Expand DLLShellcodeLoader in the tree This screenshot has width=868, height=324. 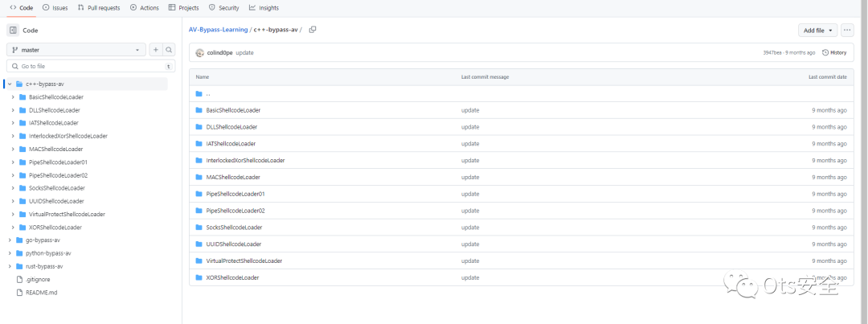12,110
